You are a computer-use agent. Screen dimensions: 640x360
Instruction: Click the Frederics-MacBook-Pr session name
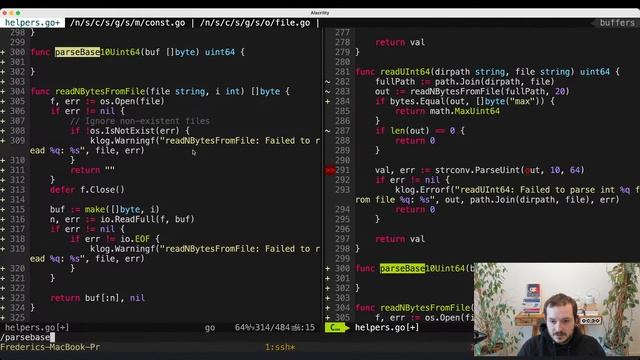tap(50, 347)
